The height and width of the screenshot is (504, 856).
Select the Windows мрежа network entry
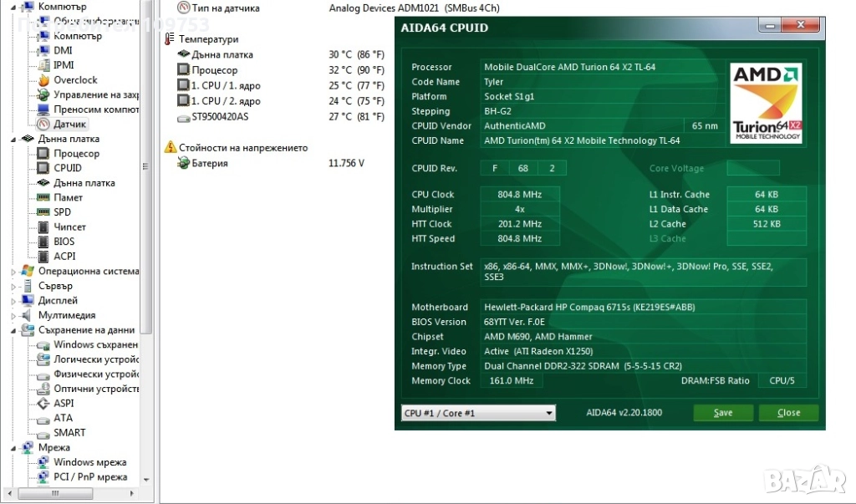click(x=89, y=462)
